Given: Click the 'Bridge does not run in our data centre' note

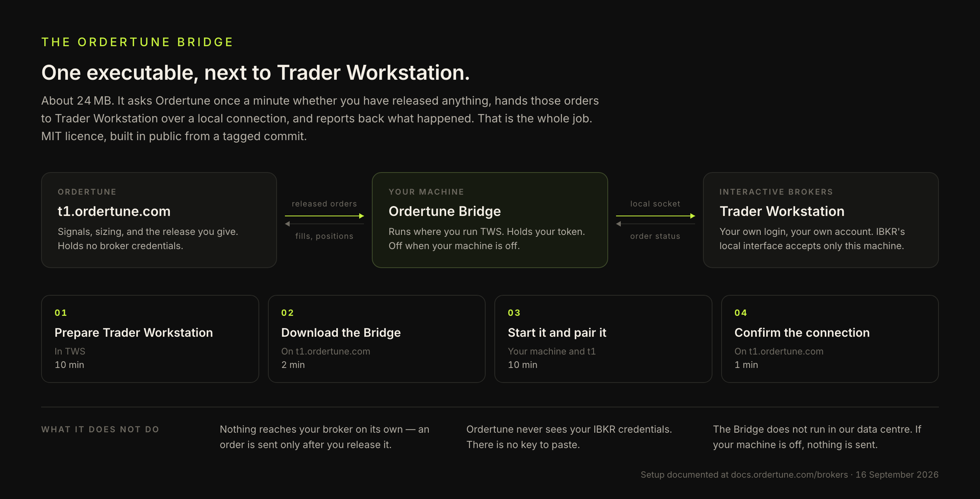Looking at the screenshot, I should [817, 437].
